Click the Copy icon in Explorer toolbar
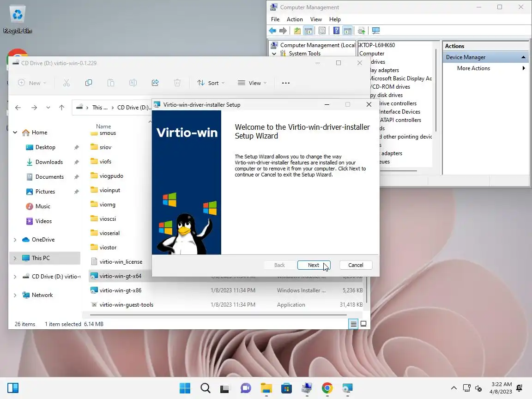Image resolution: width=532 pixels, height=399 pixels. point(89,83)
